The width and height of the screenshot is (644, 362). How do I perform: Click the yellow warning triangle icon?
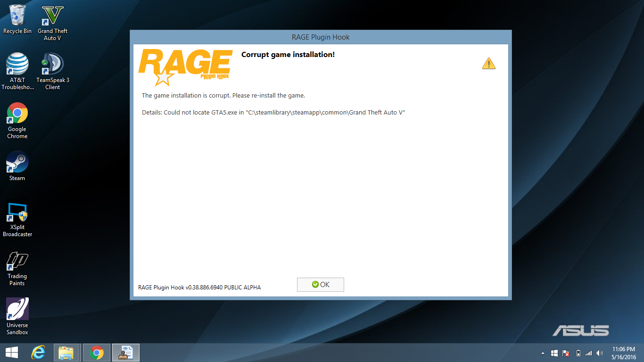click(489, 63)
